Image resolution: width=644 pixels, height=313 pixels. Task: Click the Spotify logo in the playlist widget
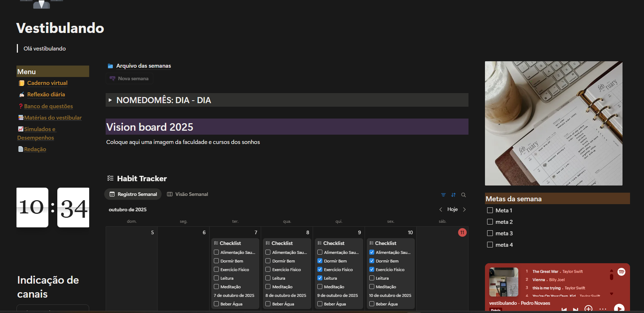point(621,272)
